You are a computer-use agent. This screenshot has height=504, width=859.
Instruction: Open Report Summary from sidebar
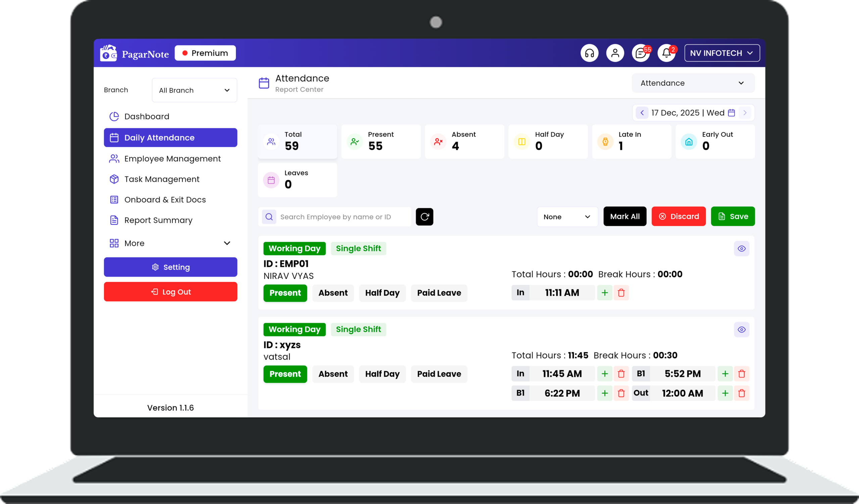(158, 220)
